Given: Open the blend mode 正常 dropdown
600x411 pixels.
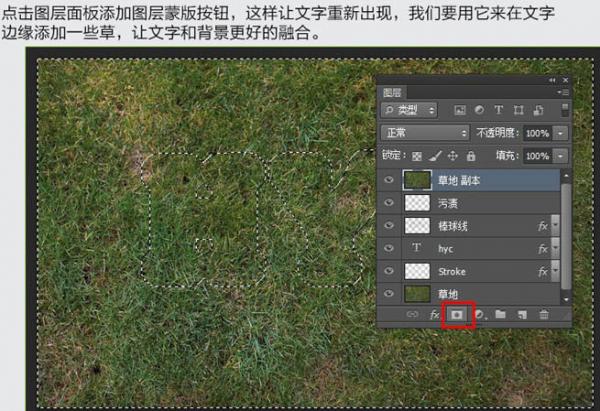Looking at the screenshot, I should 425,133.
